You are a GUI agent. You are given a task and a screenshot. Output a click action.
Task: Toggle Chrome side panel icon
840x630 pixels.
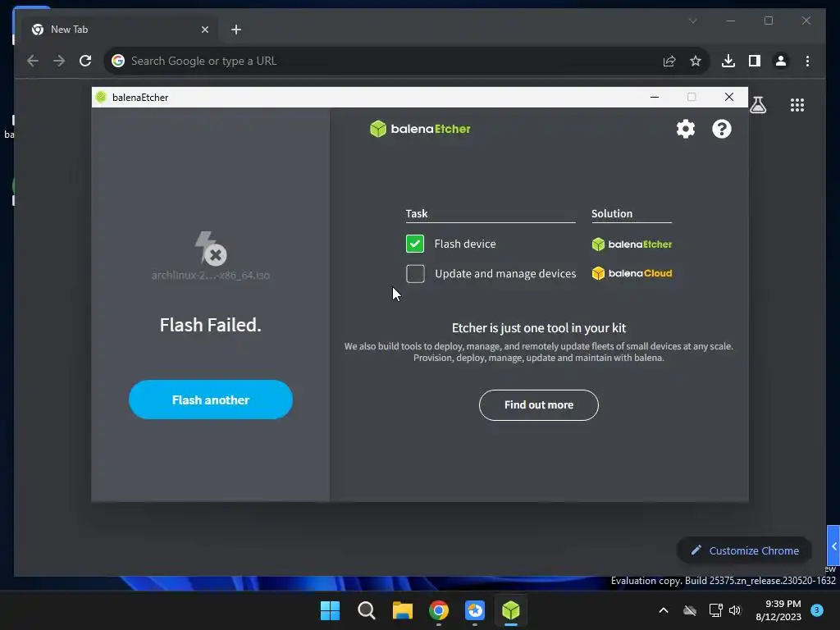(x=755, y=61)
